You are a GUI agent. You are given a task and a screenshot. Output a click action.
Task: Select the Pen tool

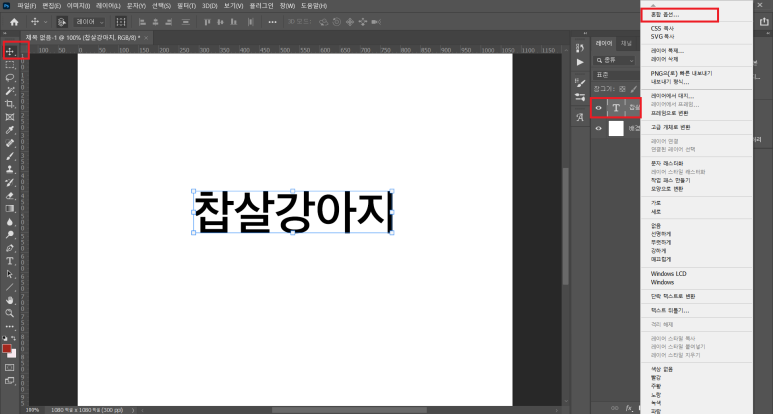click(x=10, y=248)
